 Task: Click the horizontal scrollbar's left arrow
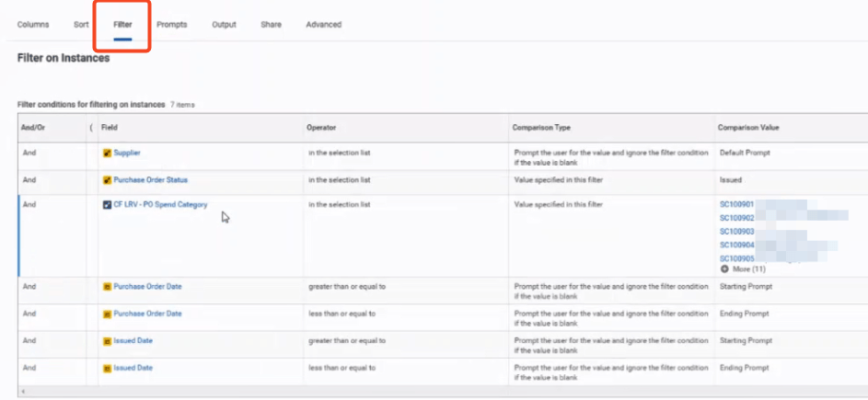point(23,391)
